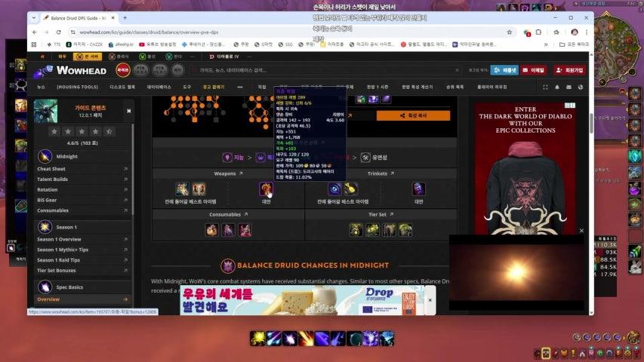This screenshot has height=362, width=644.
Task: Log in with the blue Battle.net button
Action: [x=504, y=70]
